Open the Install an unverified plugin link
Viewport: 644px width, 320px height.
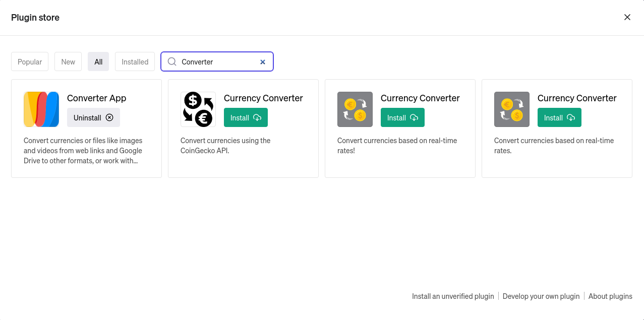(x=452, y=296)
